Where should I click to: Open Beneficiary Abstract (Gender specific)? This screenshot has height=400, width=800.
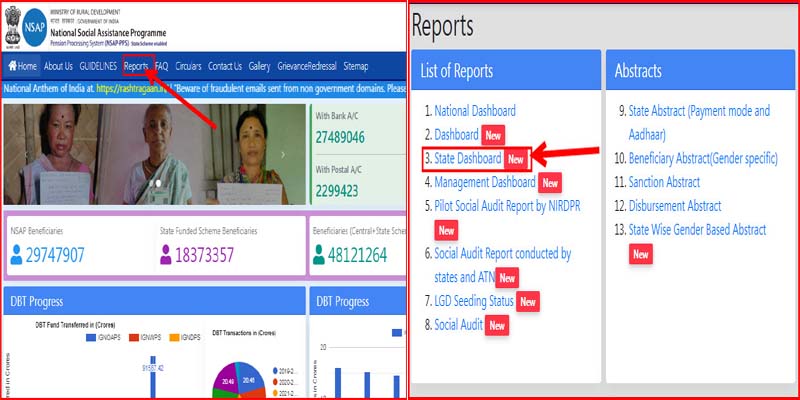703,159
